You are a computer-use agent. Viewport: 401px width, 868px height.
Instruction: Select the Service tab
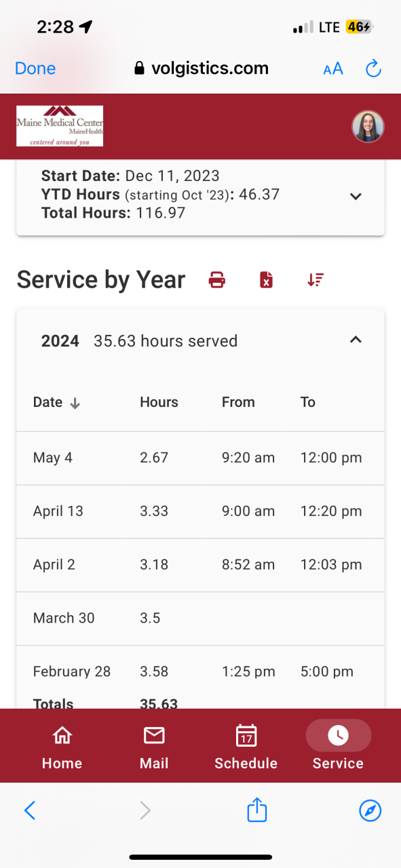tap(338, 747)
